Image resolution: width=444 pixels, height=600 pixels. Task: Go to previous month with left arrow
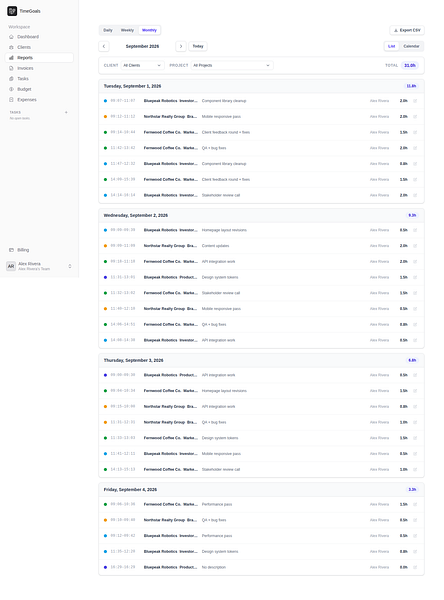click(x=104, y=46)
